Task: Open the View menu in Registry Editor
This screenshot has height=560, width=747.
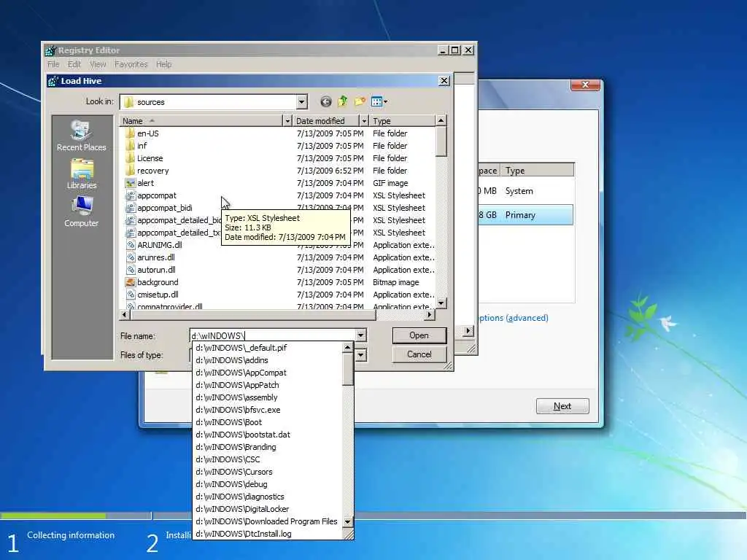Action: click(x=98, y=64)
